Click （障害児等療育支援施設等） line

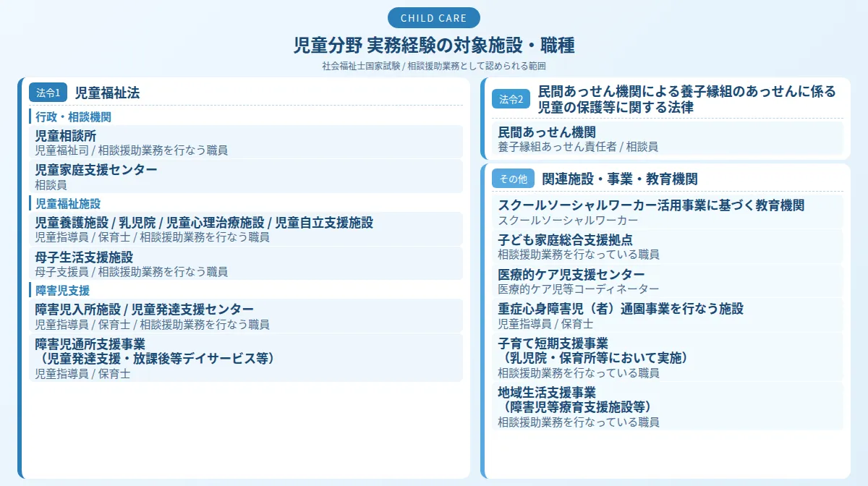point(576,407)
